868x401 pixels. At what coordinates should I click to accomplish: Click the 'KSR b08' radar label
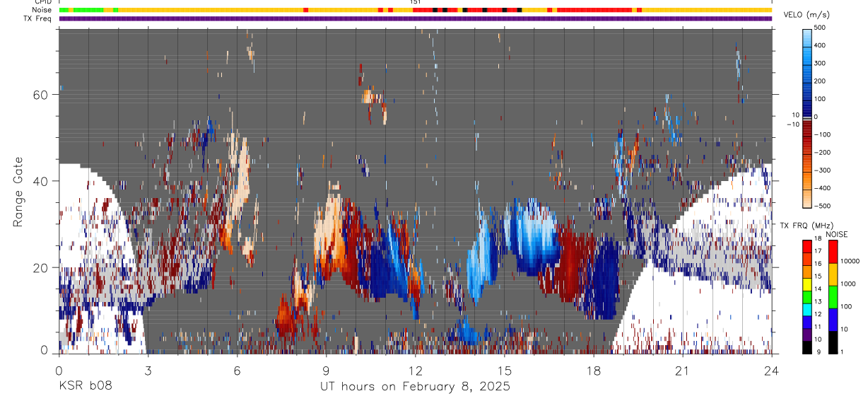[x=85, y=386]
